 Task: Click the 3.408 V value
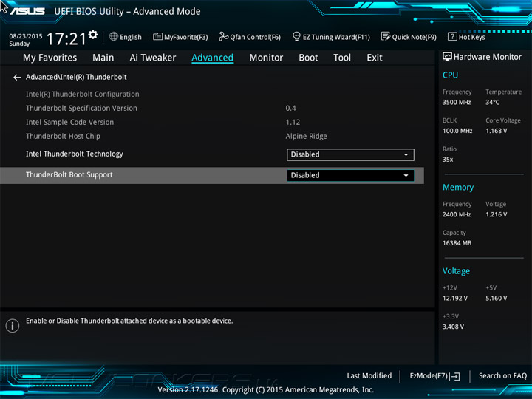point(453,327)
